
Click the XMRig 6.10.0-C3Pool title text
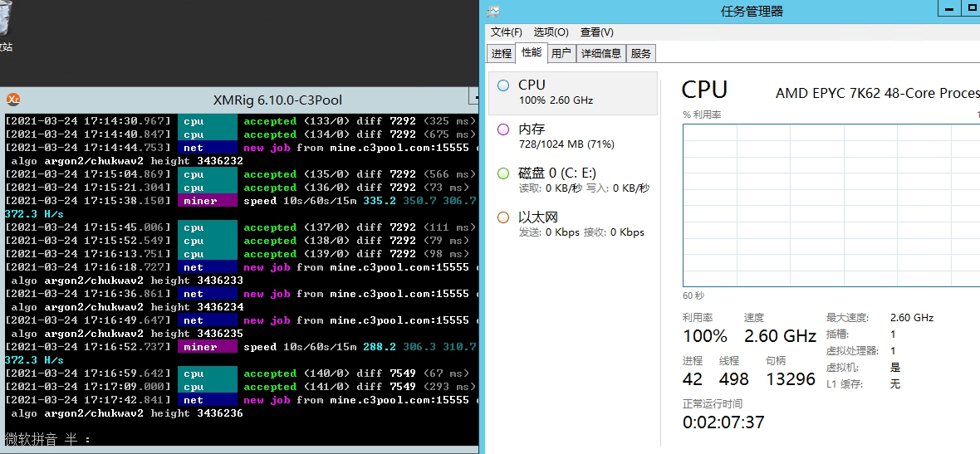(x=277, y=100)
